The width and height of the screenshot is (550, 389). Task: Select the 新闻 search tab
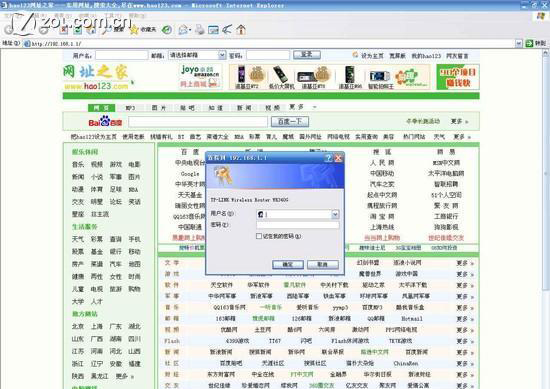click(x=244, y=108)
